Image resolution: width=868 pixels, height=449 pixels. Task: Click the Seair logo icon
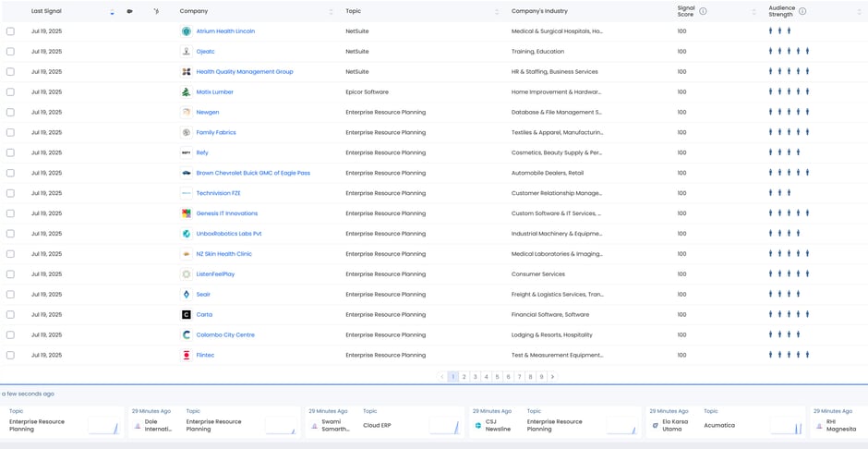click(x=186, y=295)
